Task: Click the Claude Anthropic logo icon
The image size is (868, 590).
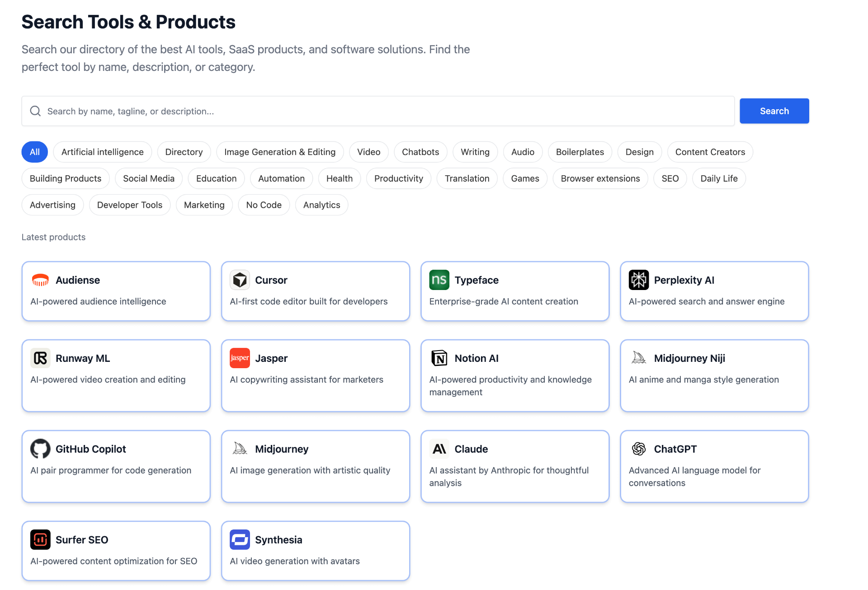Action: pyautogui.click(x=439, y=449)
